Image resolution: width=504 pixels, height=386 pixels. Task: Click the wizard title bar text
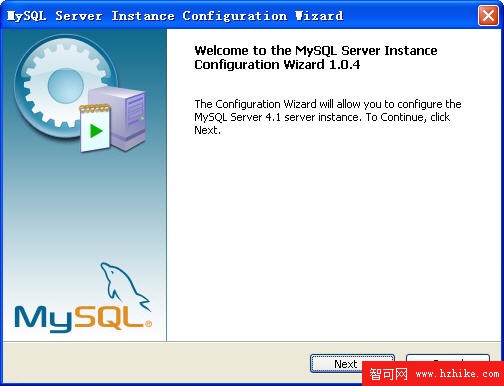click(175, 16)
